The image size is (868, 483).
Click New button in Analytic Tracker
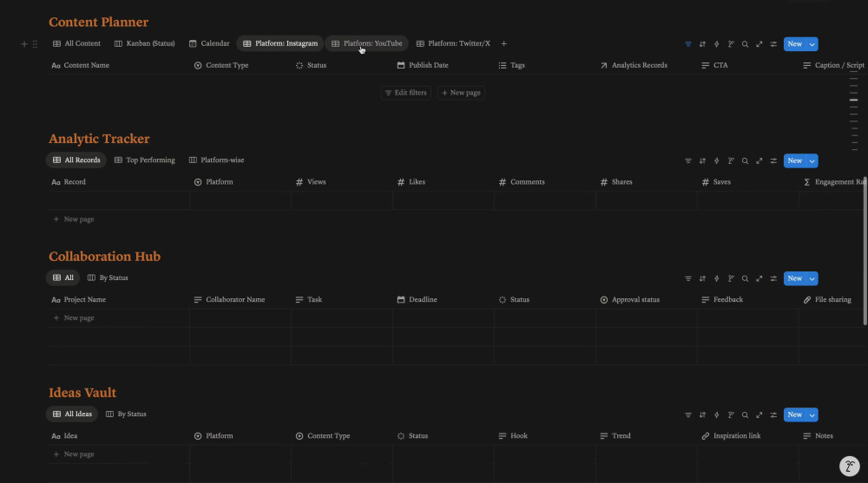[x=795, y=160]
